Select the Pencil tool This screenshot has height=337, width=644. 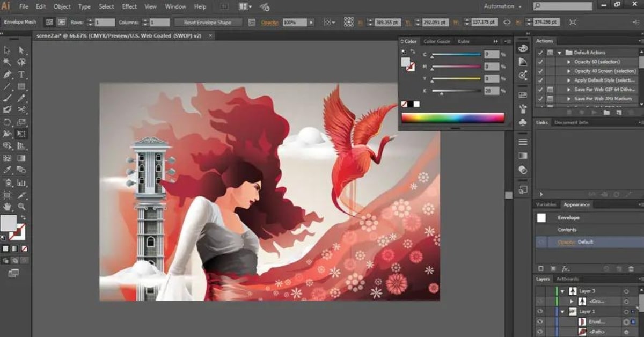click(21, 98)
